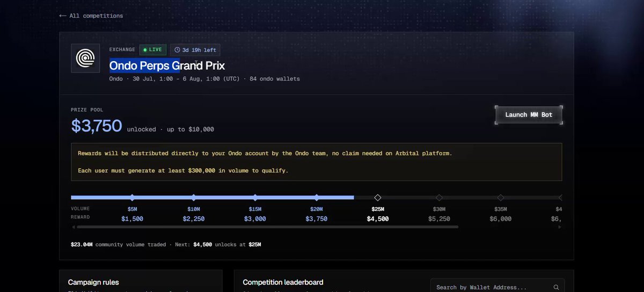This screenshot has width=644, height=292.
Task: Click the clock icon in time-left badge
Action: coord(177,50)
